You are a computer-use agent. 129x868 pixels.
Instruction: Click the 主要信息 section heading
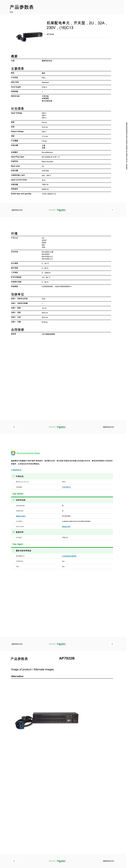(x=18, y=69)
